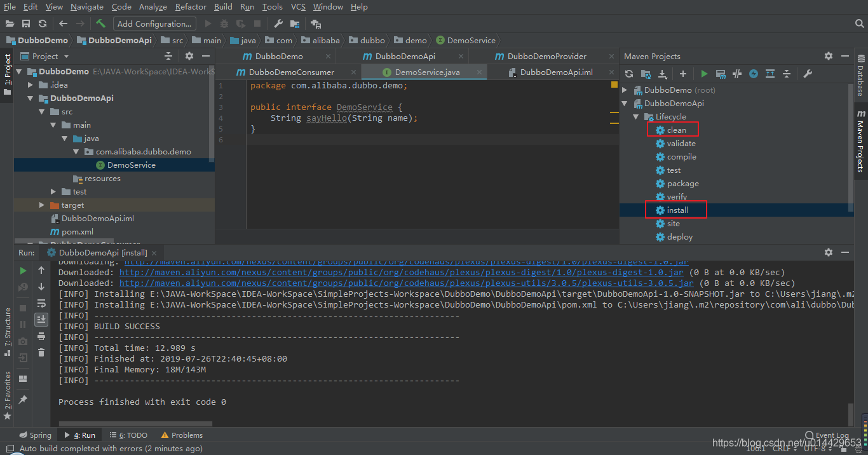
Task: Open Maven Projects panel gear options
Action: (829, 56)
